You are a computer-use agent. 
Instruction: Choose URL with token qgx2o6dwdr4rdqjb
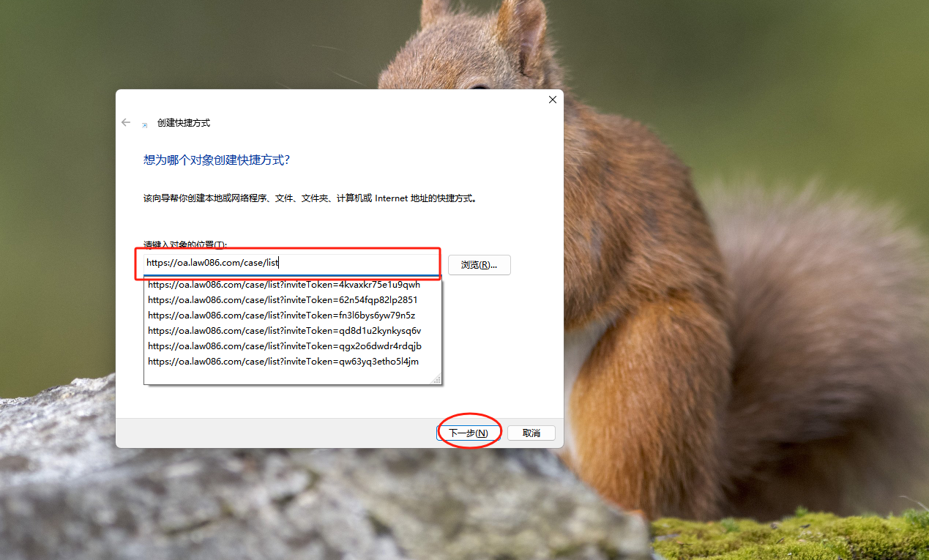tap(284, 346)
